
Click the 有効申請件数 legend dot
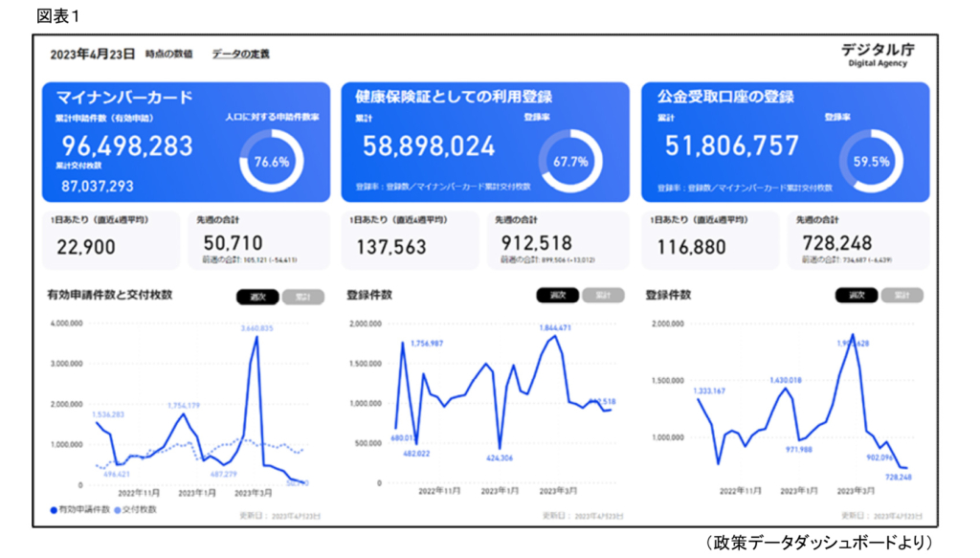pyautogui.click(x=53, y=510)
